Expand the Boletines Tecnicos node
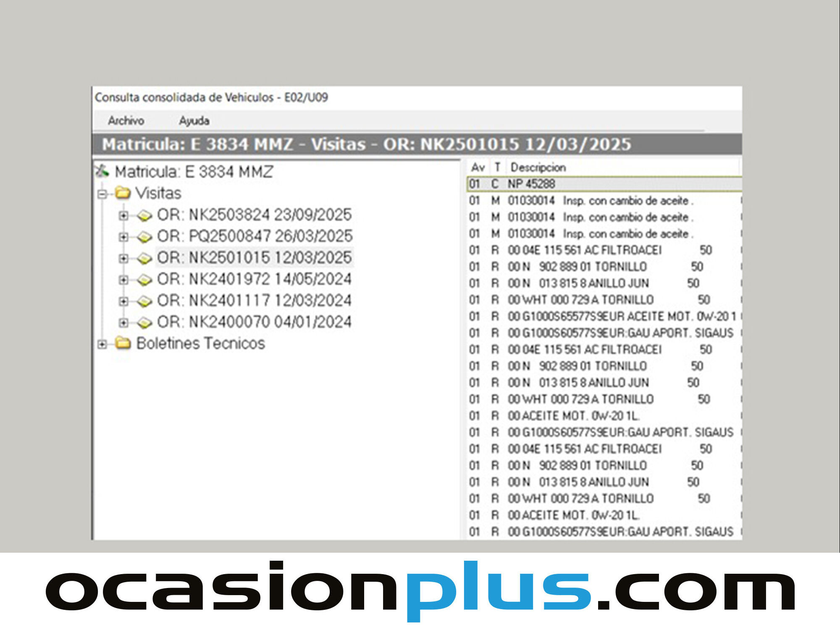The height and width of the screenshot is (630, 840). (x=102, y=344)
